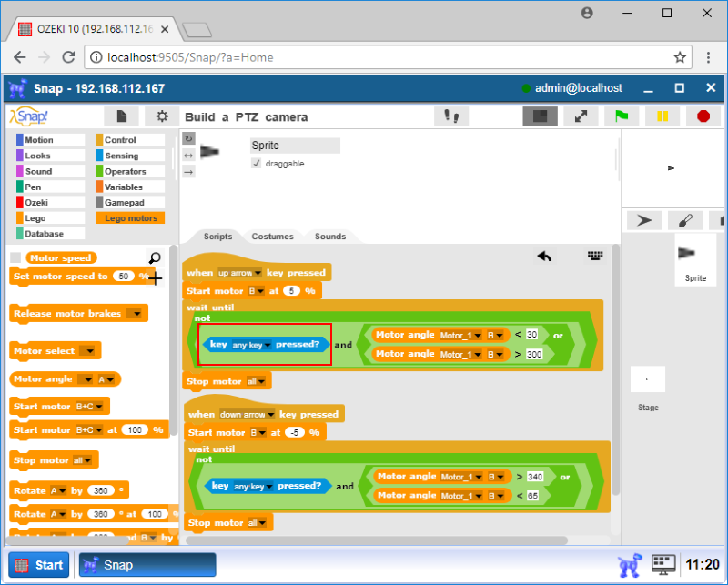Click the block palette vertical scrollbar
Viewport: 728px width, 585px height.
click(x=174, y=341)
